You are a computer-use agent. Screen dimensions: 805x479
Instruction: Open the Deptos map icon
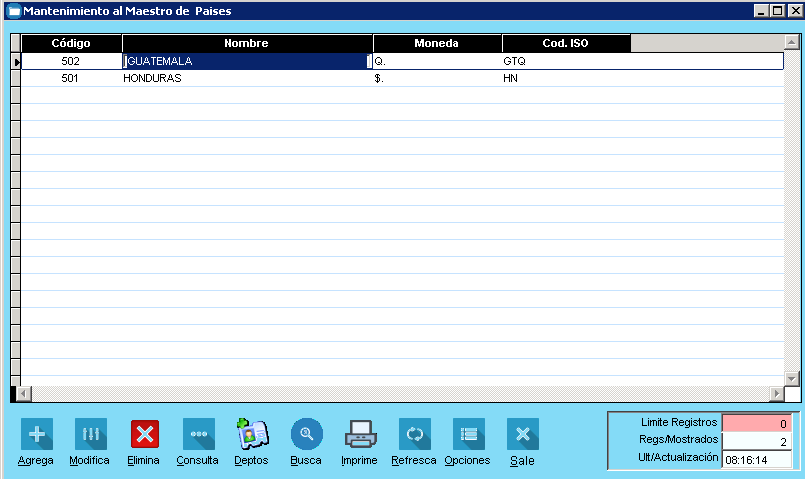coord(252,434)
